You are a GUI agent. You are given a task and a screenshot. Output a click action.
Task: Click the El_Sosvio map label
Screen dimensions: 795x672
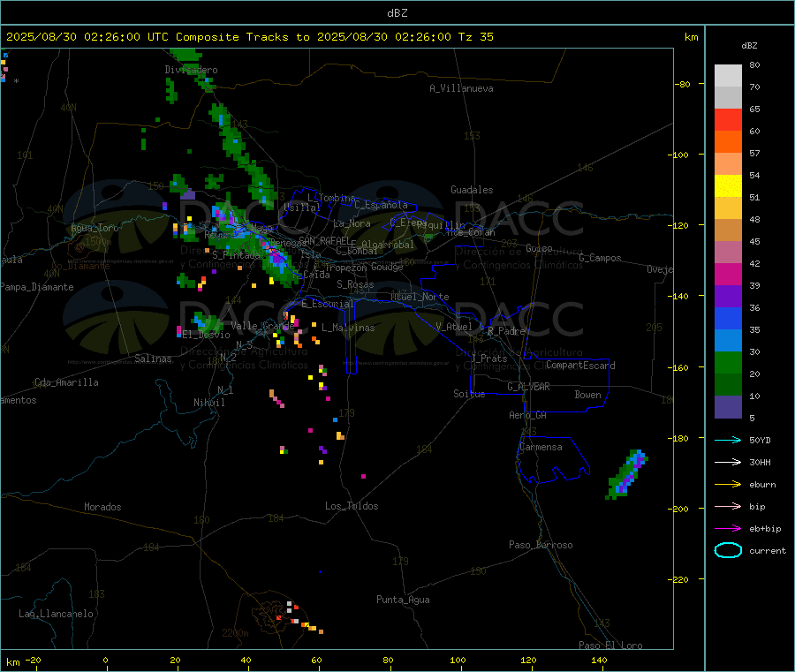(207, 335)
